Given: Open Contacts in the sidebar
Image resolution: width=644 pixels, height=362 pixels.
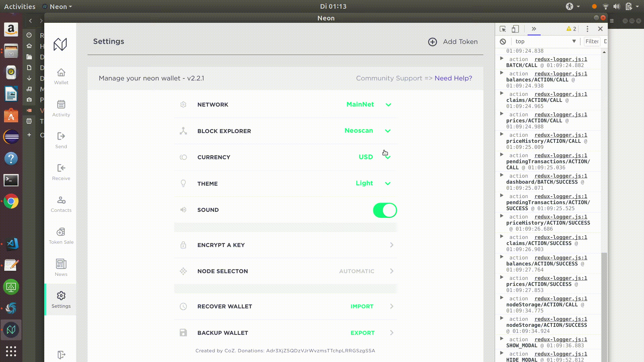Looking at the screenshot, I should click(x=61, y=204).
